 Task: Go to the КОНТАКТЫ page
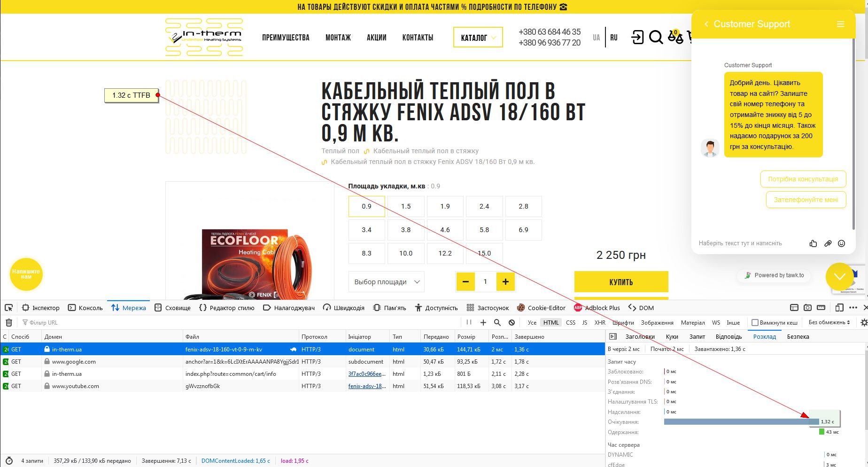(418, 38)
